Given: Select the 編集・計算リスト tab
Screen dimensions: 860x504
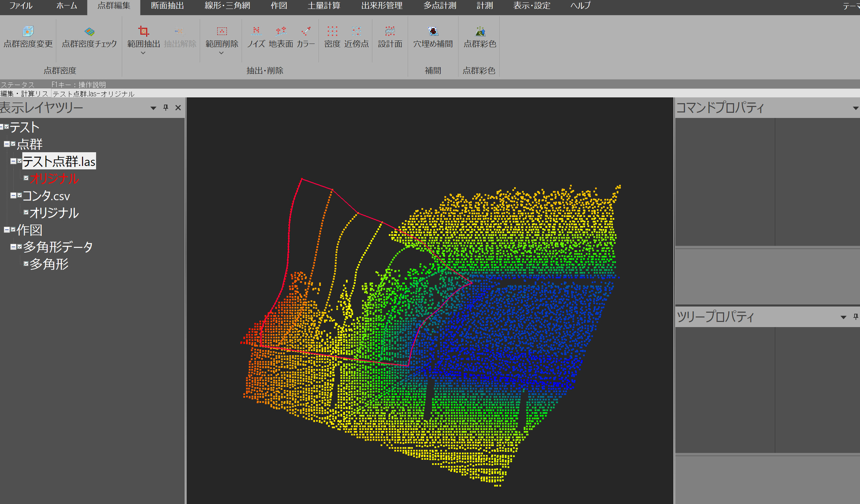Looking at the screenshot, I should 25,94.
